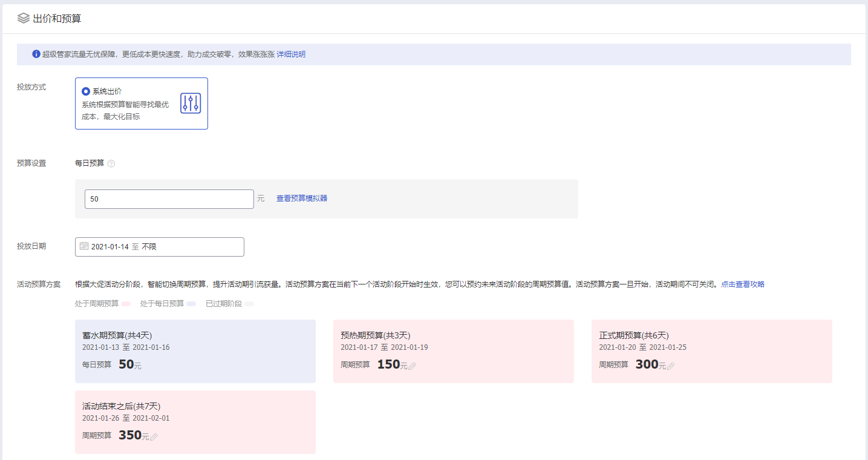Click the layers icon beside 出价和预算 heading
The image size is (868, 460).
pos(24,19)
